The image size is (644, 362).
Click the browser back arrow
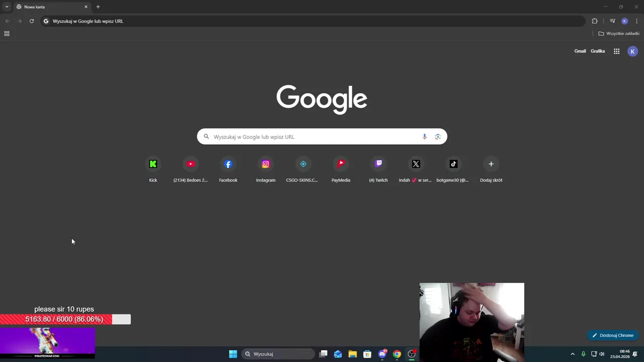tap(8, 21)
